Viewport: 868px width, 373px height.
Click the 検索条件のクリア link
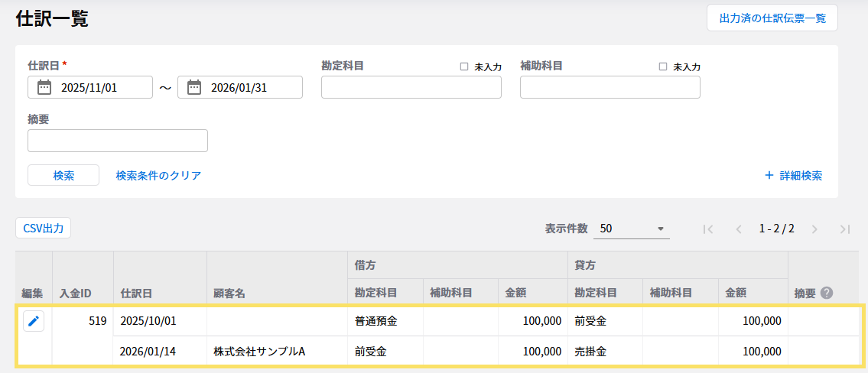coord(158,175)
